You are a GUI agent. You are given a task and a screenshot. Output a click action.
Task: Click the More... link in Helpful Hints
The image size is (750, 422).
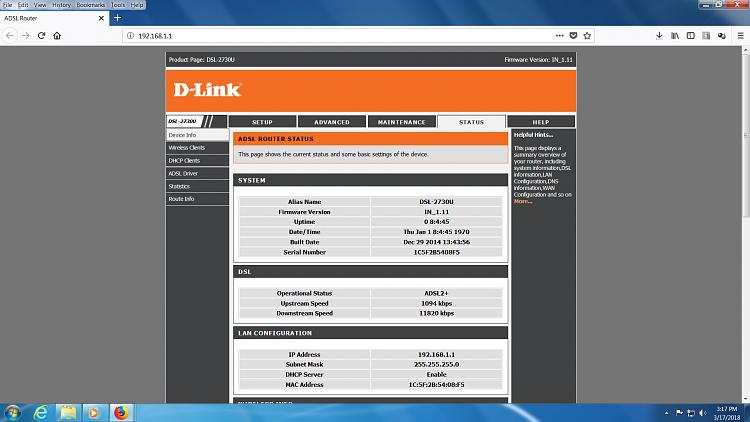(x=523, y=201)
